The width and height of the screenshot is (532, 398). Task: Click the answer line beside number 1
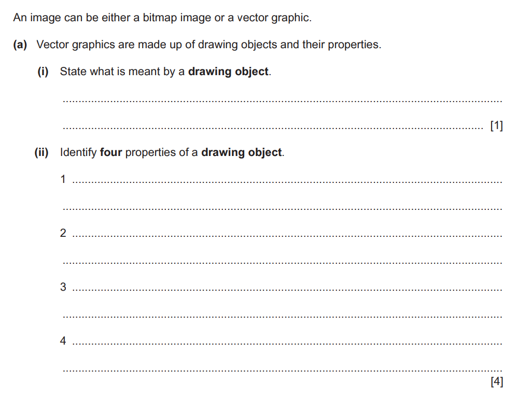[x=287, y=182]
